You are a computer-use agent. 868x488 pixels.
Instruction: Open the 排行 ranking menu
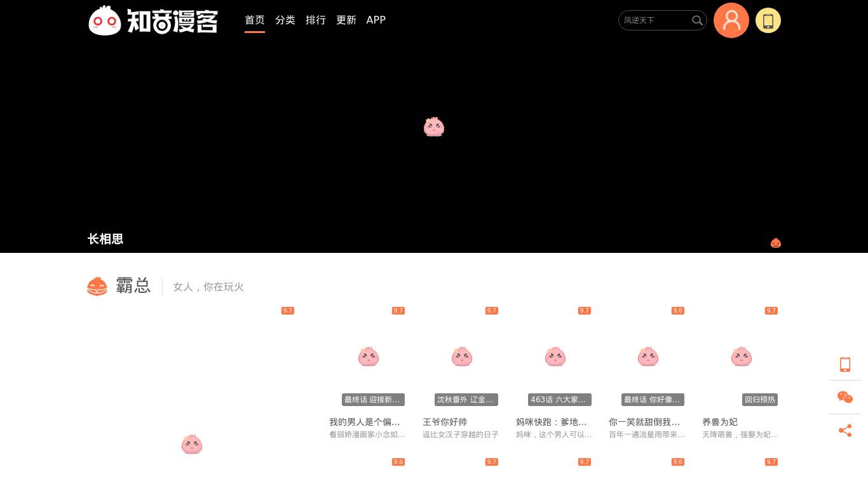(316, 20)
